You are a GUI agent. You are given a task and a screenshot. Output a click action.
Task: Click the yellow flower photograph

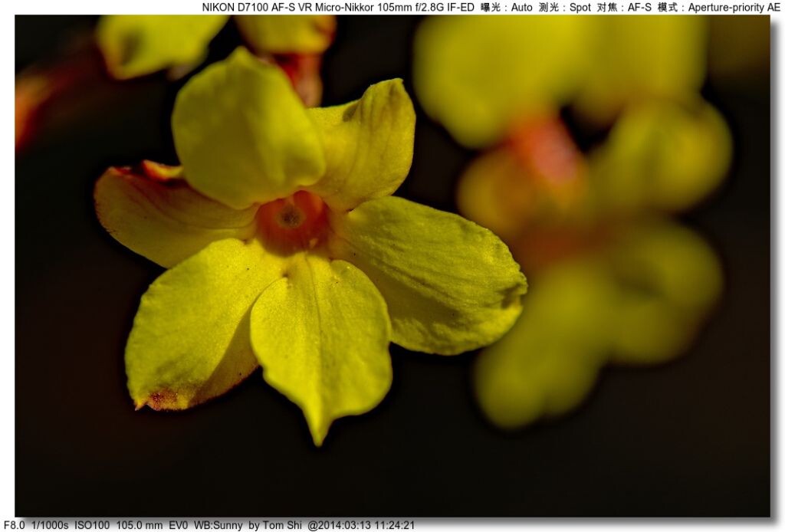tap(392, 266)
